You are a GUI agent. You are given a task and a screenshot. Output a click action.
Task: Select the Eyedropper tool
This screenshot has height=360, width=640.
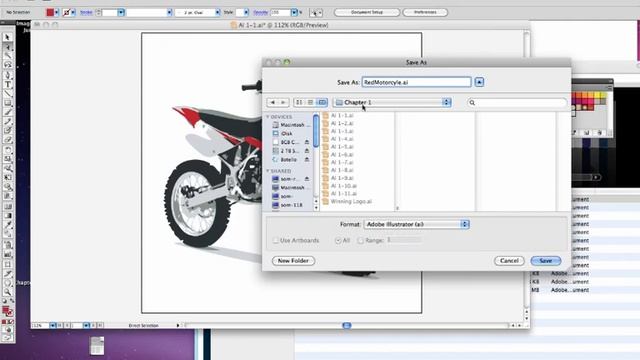click(7, 225)
